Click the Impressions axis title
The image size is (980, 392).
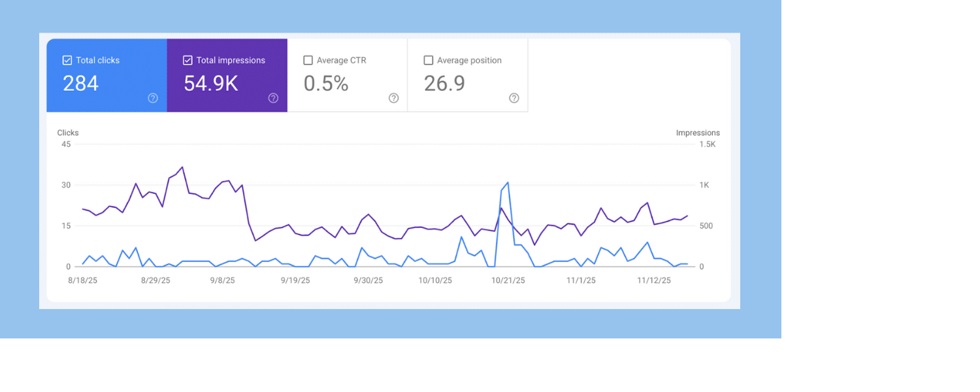click(x=698, y=133)
